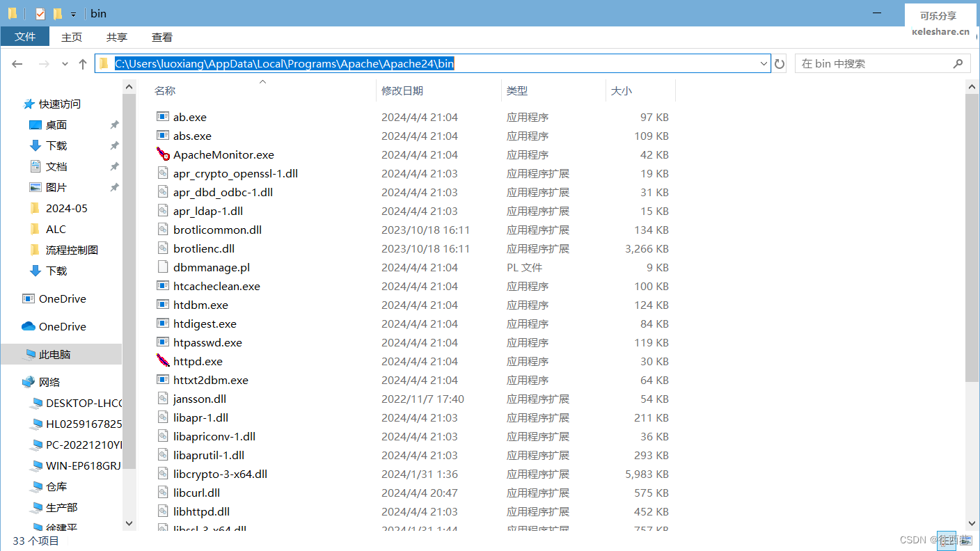Screen dimensions: 980x551
Task: Click the Desktop (桌面) icon in sidebar
Action: 35,125
